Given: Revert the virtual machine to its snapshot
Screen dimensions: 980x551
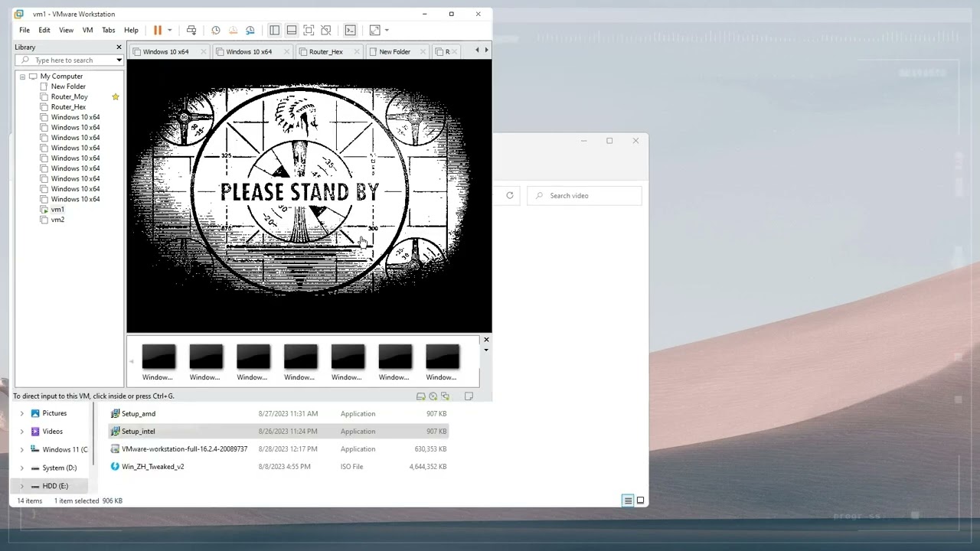Looking at the screenshot, I should [x=233, y=30].
